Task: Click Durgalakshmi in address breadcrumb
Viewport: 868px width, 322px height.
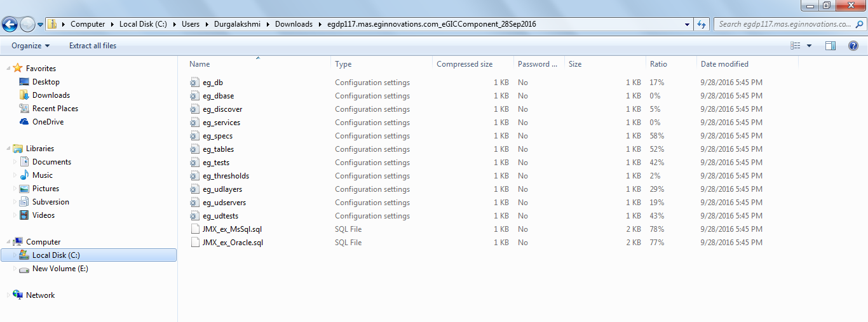Action: [x=238, y=24]
